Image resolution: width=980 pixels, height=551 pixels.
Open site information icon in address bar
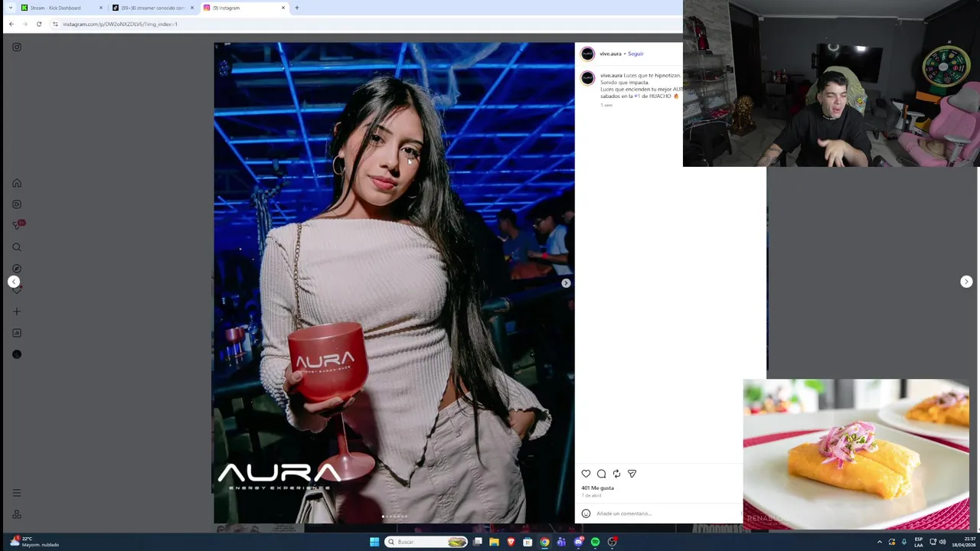pyautogui.click(x=55, y=24)
